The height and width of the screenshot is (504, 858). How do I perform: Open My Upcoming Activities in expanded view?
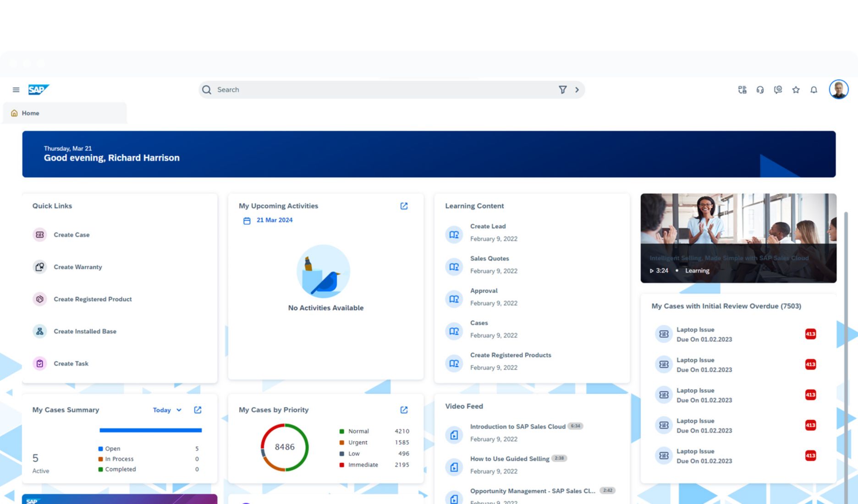[404, 206]
